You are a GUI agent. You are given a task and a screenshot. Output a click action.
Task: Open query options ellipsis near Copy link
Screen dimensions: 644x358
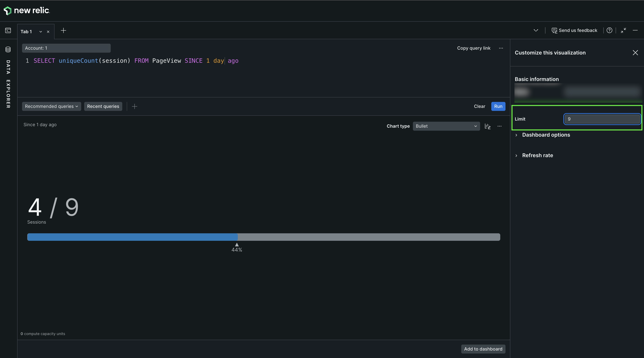501,48
